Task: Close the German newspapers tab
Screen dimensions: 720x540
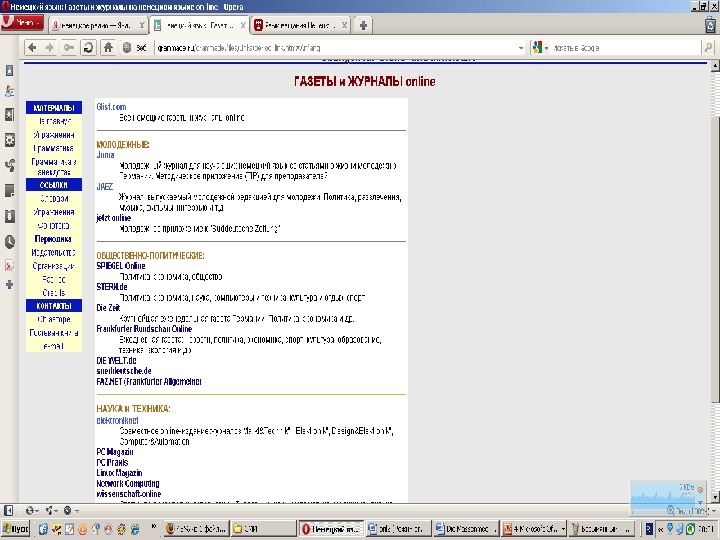Action: tap(243, 25)
